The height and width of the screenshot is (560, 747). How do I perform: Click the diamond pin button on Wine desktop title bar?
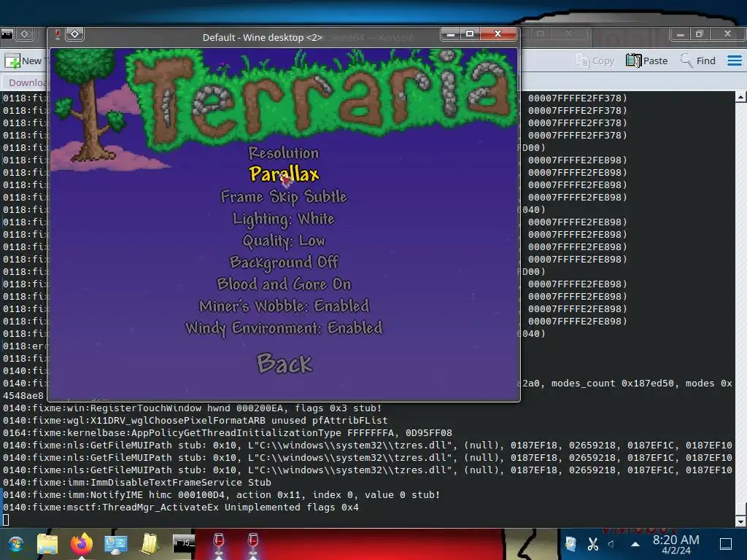point(75,34)
